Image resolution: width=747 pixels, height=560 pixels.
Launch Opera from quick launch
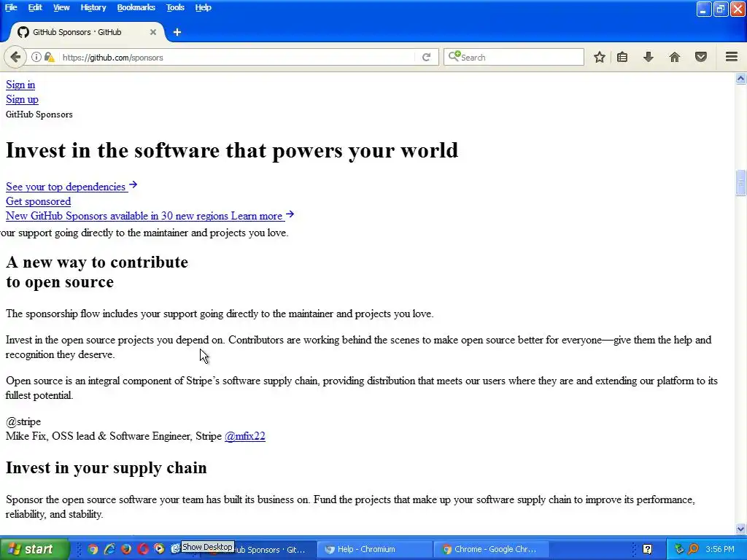[143, 549]
